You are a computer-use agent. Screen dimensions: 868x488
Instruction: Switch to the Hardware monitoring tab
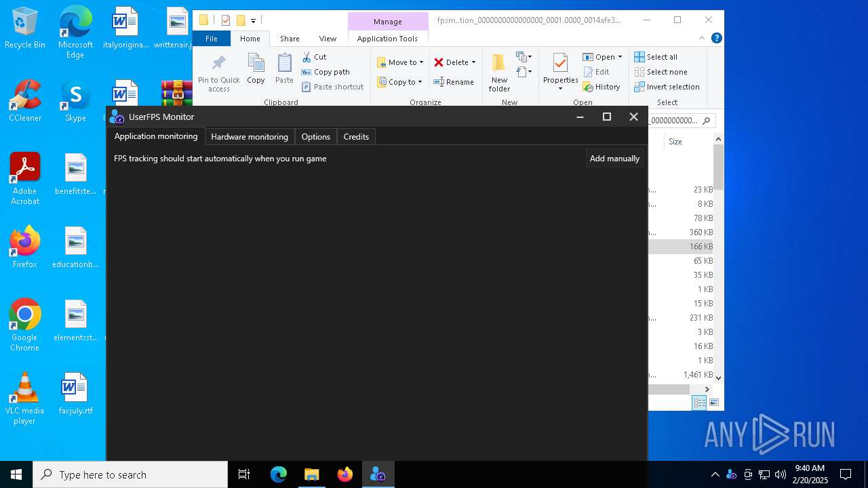pyautogui.click(x=250, y=136)
